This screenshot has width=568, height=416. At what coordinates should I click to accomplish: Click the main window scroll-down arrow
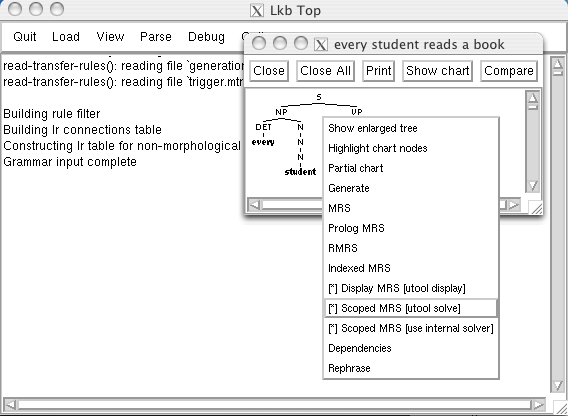click(x=558, y=386)
